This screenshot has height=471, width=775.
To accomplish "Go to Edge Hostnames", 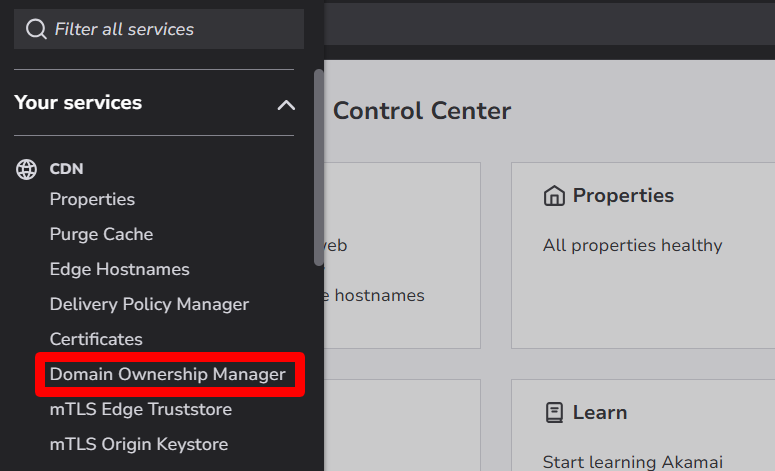I will (119, 269).
